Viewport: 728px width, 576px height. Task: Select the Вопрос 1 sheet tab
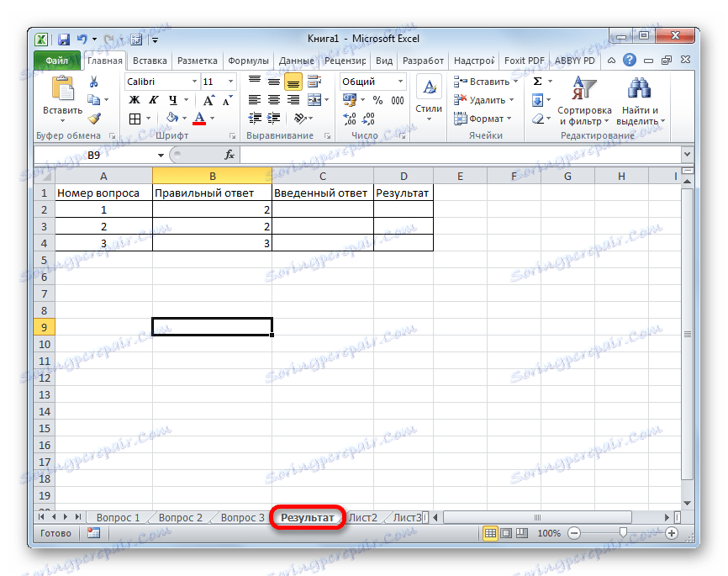[118, 517]
